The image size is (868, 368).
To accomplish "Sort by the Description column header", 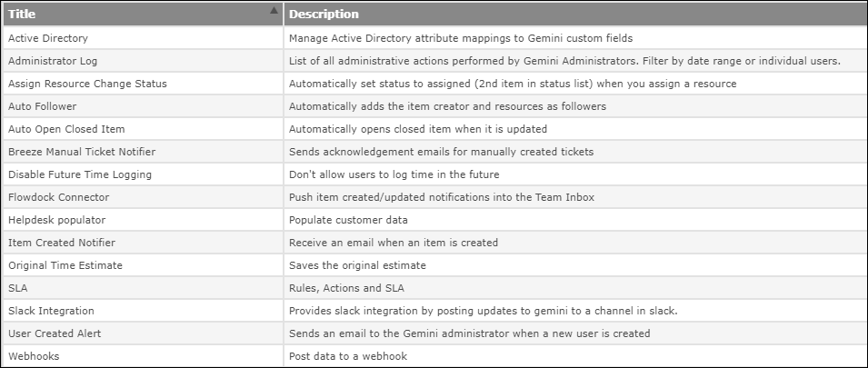I will pyautogui.click(x=575, y=15).
